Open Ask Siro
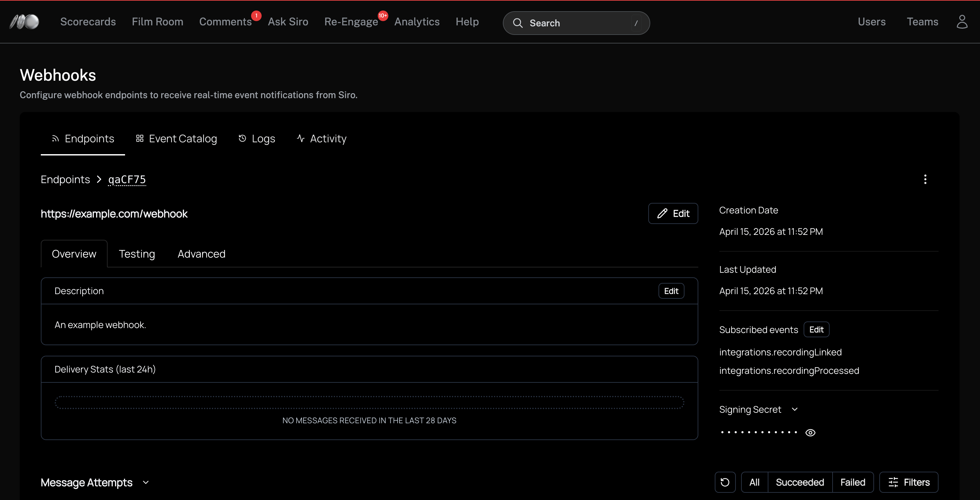 288,22
